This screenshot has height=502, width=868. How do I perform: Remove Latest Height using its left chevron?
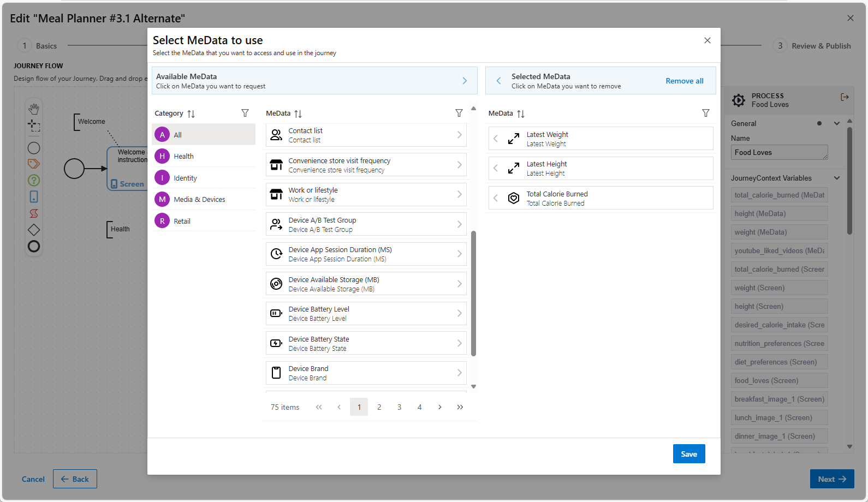pyautogui.click(x=496, y=168)
